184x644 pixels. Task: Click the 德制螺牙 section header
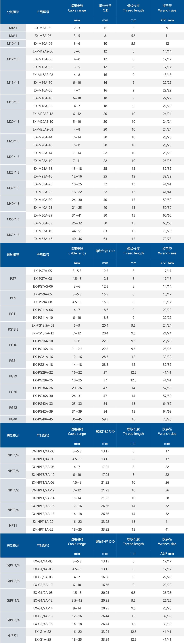coord(13,255)
